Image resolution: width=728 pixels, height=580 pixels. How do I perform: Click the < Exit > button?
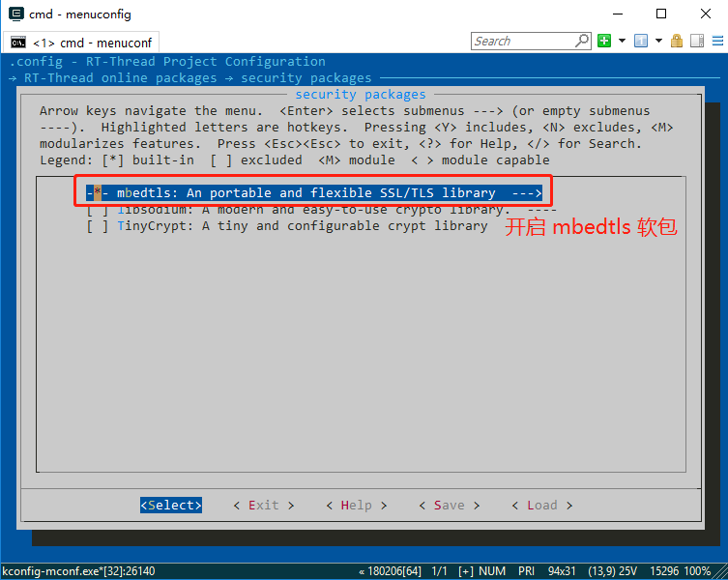tap(264, 506)
